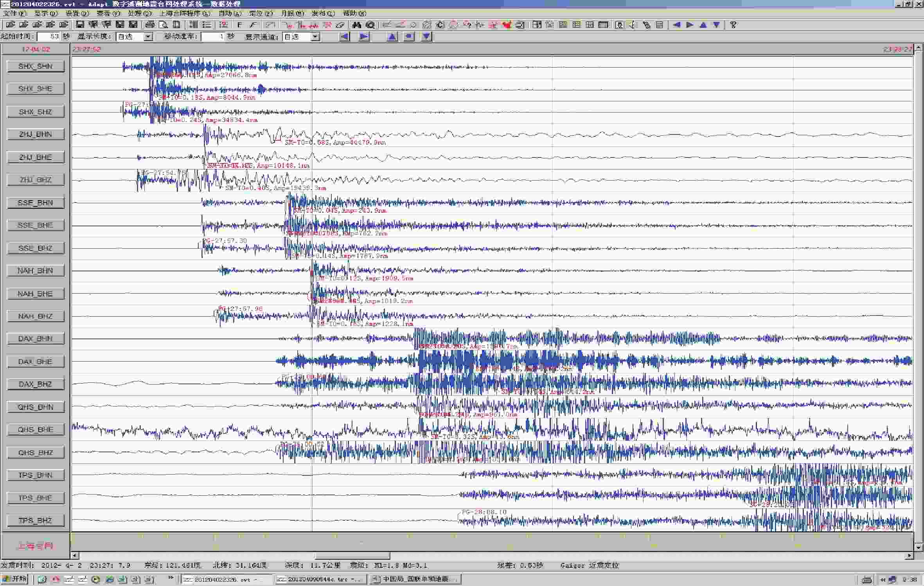924x586 pixels.
Task: Select the ZHJ_BHN channel button
Action: coord(36,134)
